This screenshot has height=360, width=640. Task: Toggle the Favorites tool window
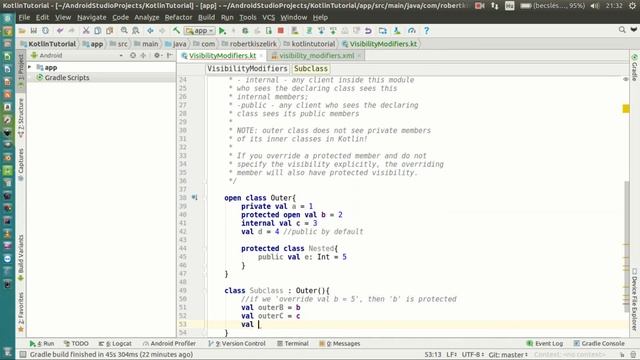(21, 312)
